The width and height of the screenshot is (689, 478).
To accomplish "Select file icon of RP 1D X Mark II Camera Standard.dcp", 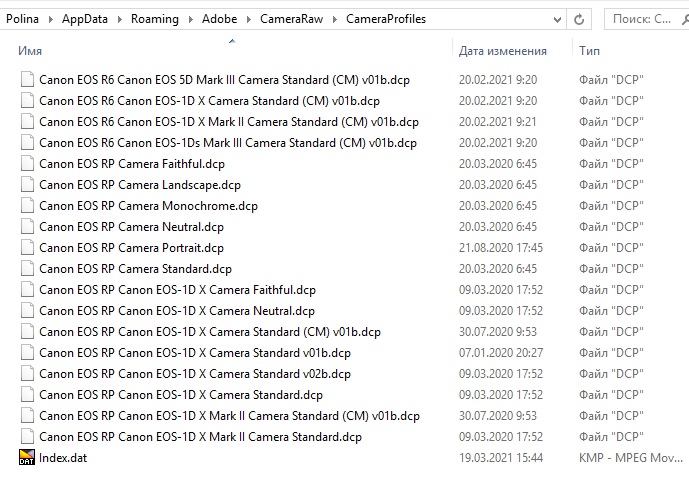I will [x=27, y=437].
